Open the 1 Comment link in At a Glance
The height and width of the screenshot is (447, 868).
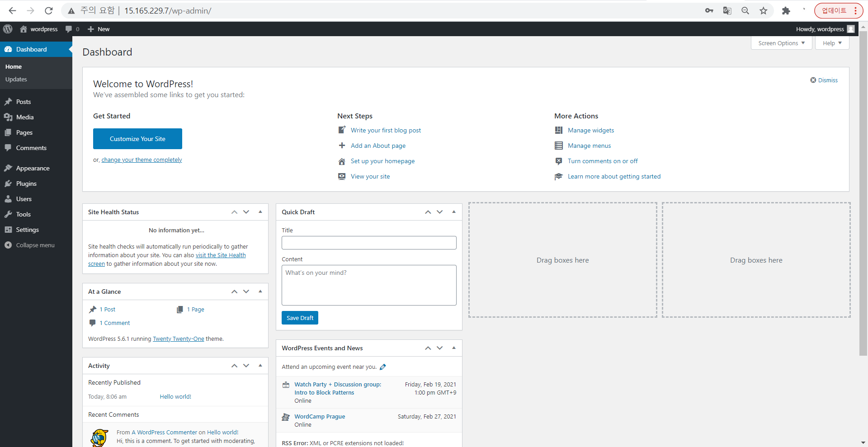tap(115, 323)
